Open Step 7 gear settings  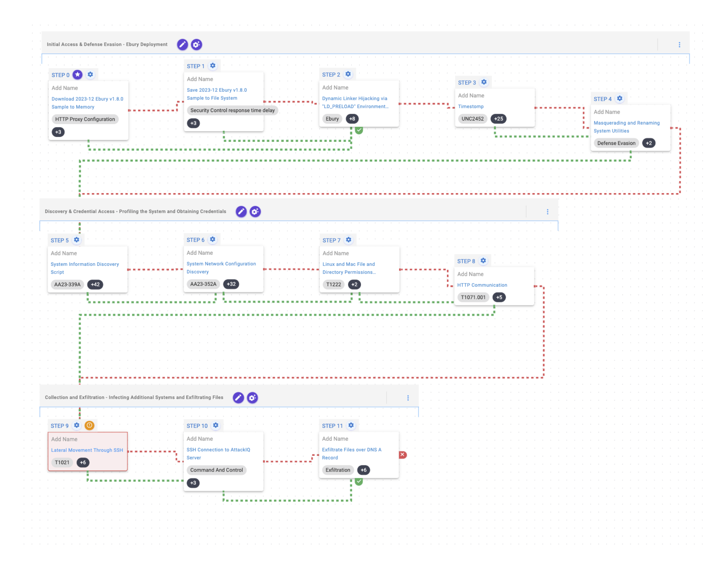coord(348,240)
